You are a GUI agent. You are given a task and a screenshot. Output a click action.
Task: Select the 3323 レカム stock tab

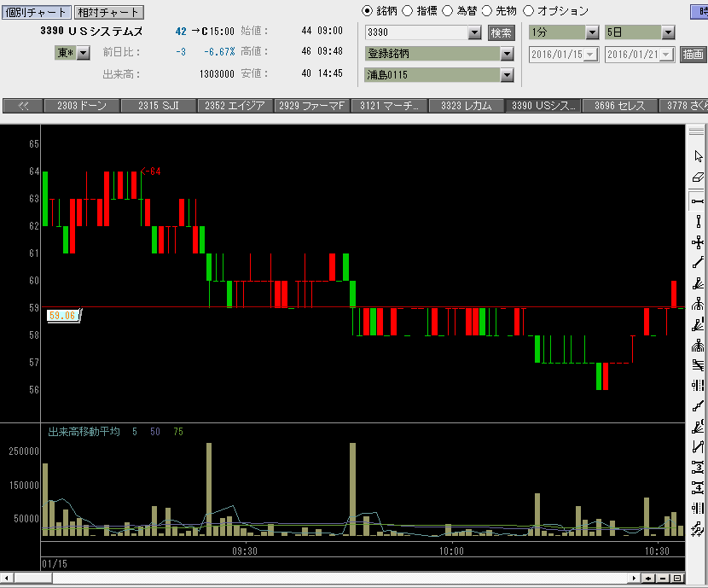coord(467,106)
